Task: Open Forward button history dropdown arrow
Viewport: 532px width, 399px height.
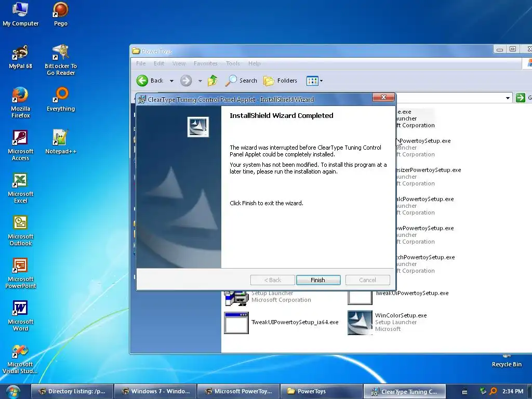Action: coord(200,81)
